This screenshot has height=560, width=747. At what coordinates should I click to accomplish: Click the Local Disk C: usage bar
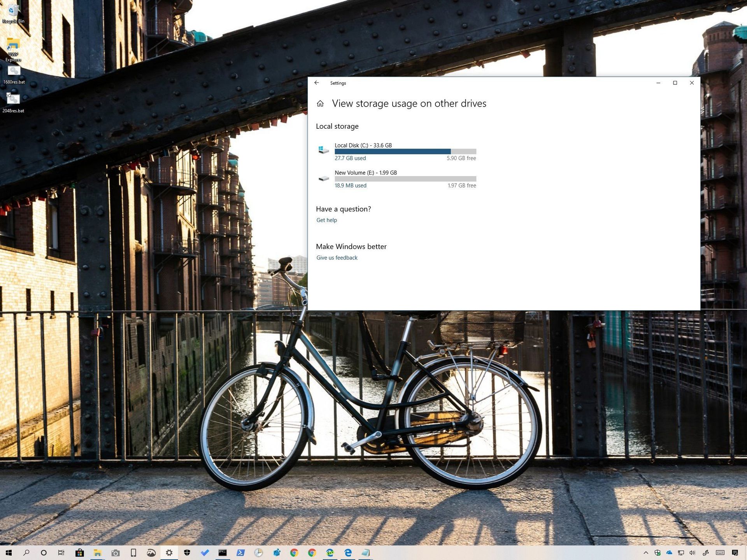[x=405, y=151]
